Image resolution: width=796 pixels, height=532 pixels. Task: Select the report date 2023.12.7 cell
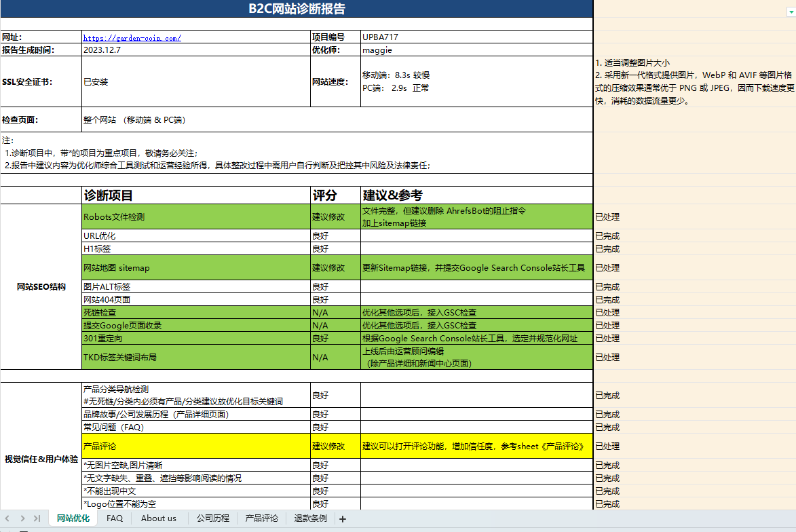[196, 50]
